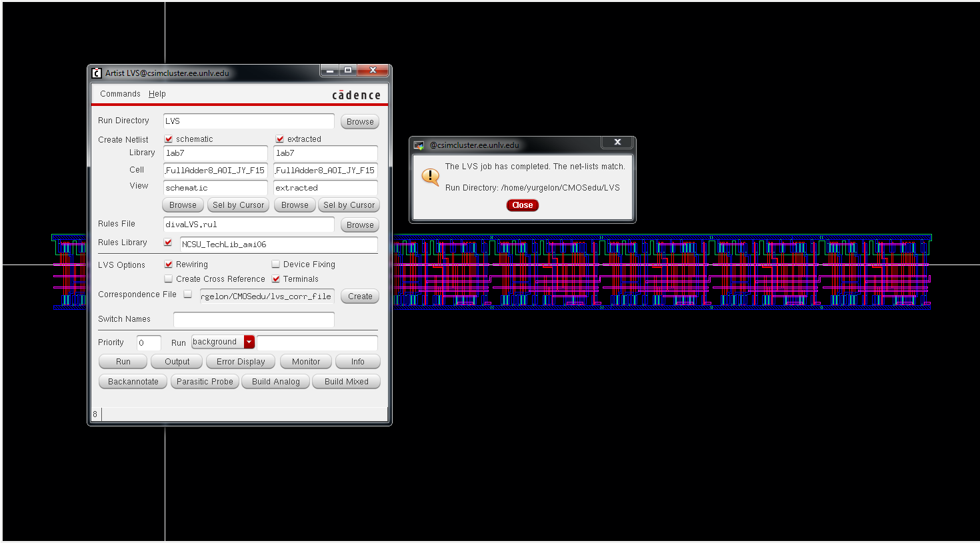Enable the Device Fixing option
The width and height of the screenshot is (980, 543).
point(276,265)
